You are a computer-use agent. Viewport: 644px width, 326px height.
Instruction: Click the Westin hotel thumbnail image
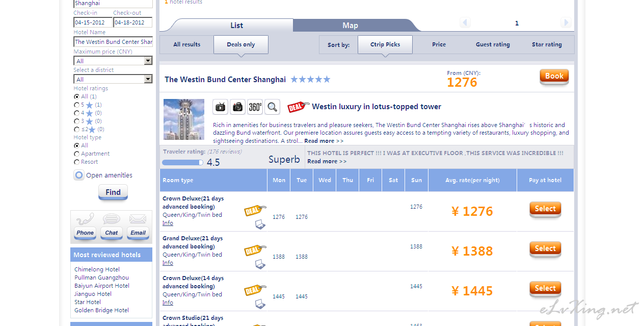pos(184,119)
